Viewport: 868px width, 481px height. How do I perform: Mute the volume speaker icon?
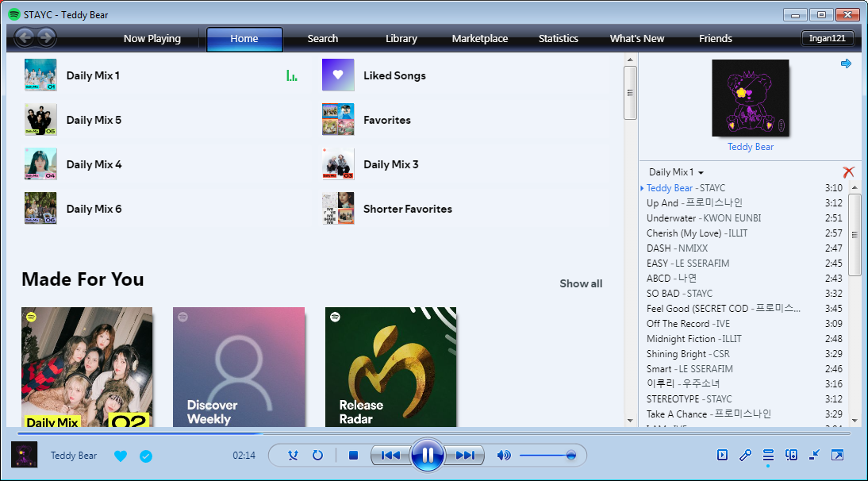point(504,455)
